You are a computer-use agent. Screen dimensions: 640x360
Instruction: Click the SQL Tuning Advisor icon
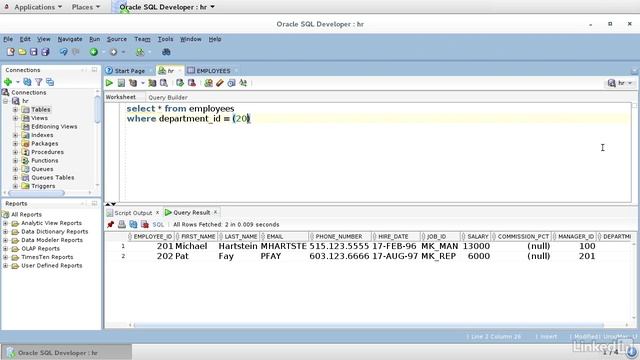pos(164,83)
